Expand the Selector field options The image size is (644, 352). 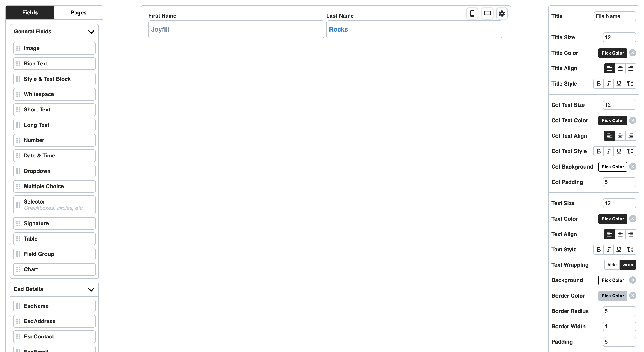click(x=54, y=204)
